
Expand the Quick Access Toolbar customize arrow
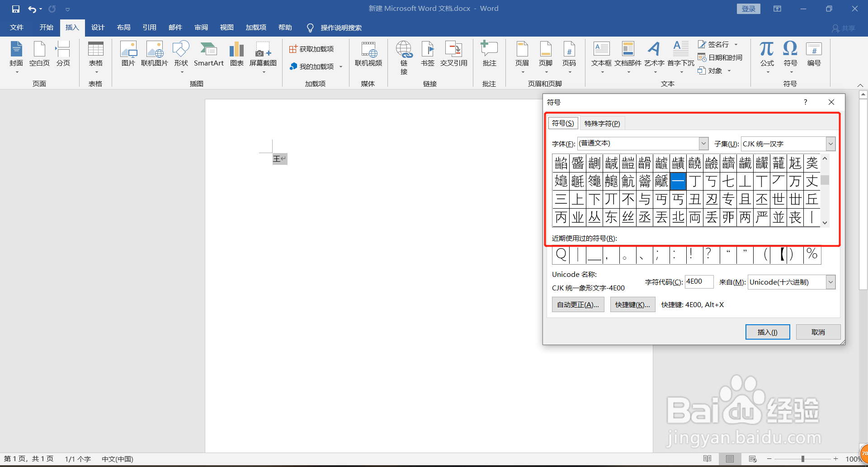[67, 9]
